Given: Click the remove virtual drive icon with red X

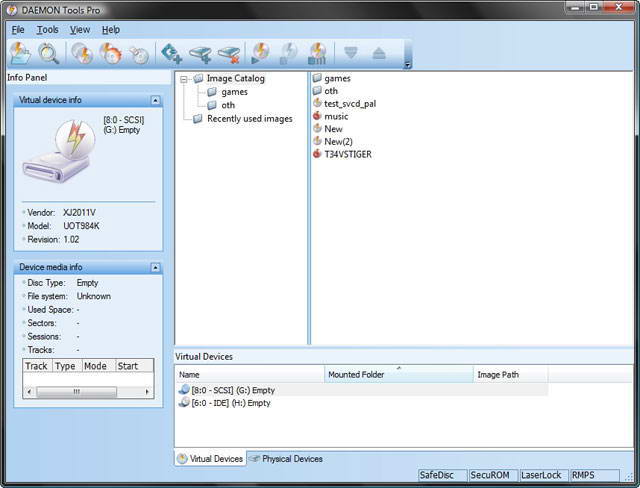Looking at the screenshot, I should tap(229, 54).
